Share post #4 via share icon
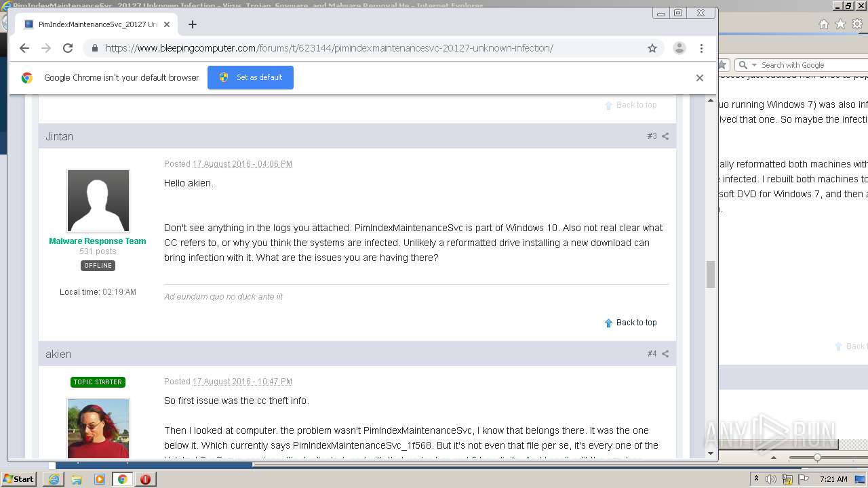The width and height of the screenshot is (868, 488). (665, 354)
